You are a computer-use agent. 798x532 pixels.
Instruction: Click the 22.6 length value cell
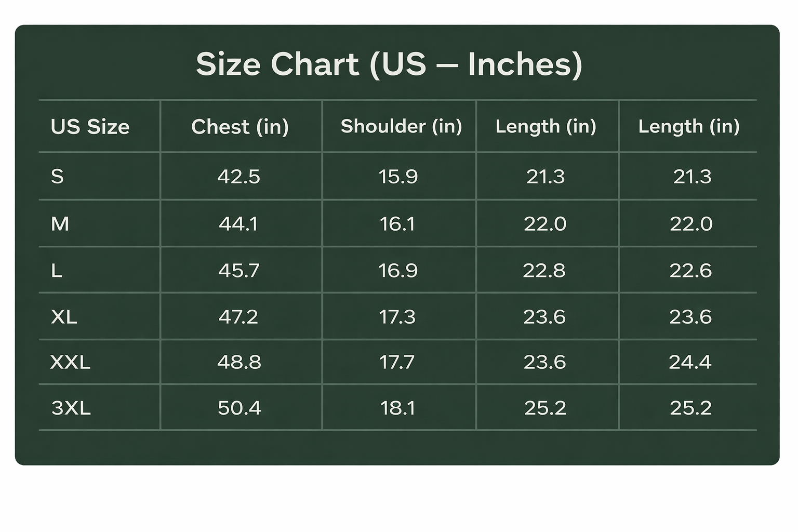[x=690, y=271]
